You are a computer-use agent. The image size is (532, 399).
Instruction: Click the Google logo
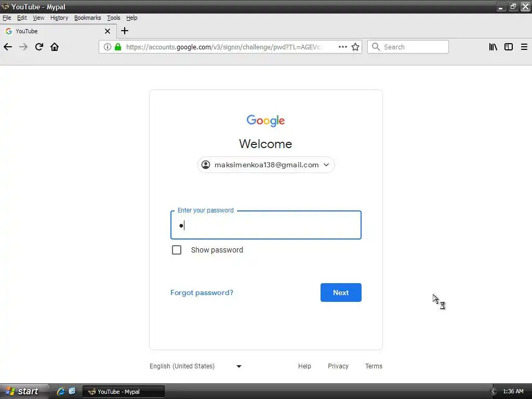pos(265,121)
